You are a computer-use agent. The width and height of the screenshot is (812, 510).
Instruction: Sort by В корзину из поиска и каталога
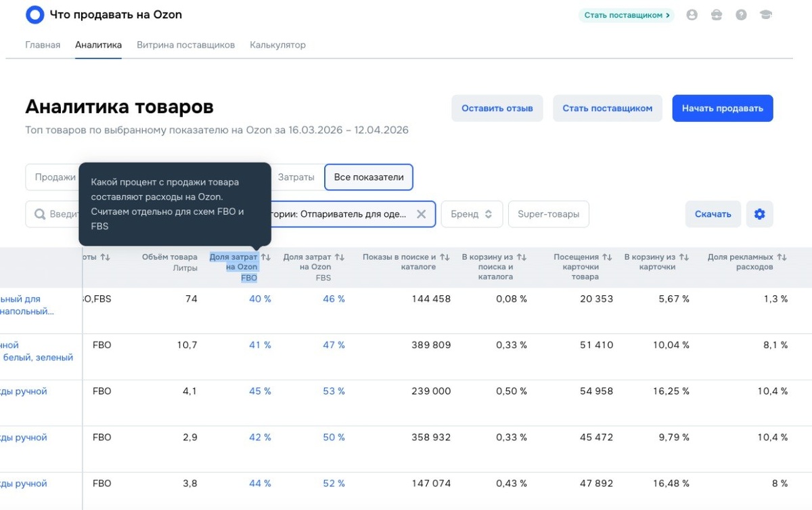[521, 257]
